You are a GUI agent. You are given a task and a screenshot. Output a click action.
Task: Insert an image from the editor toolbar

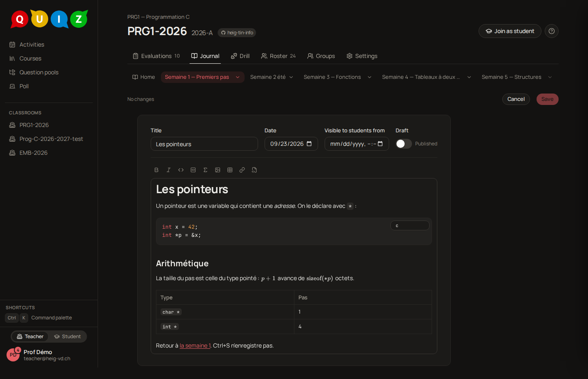pos(218,170)
